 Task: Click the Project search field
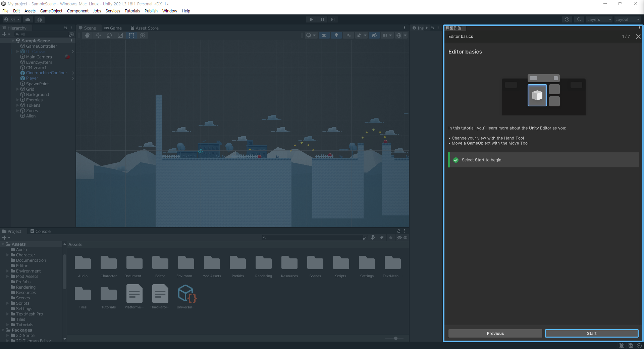(x=312, y=238)
